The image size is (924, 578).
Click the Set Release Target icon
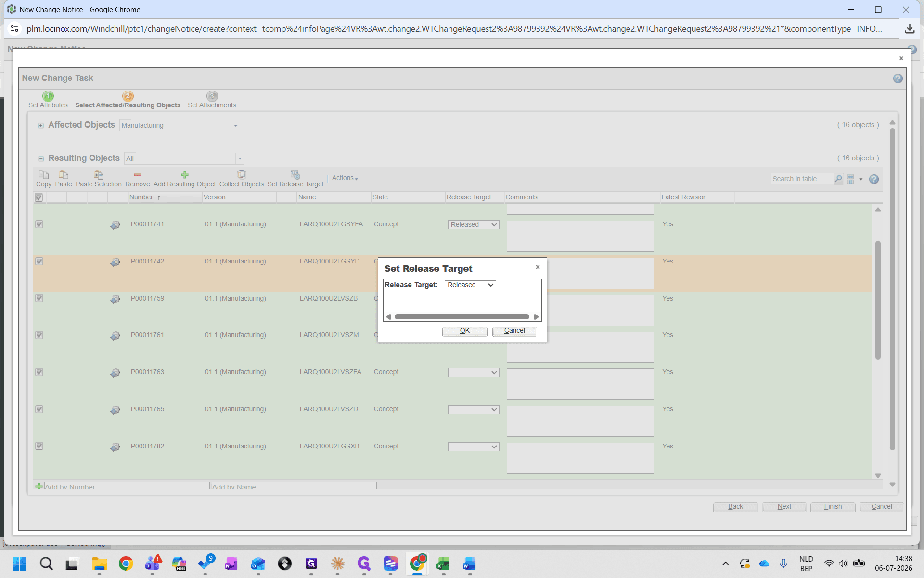pyautogui.click(x=295, y=174)
